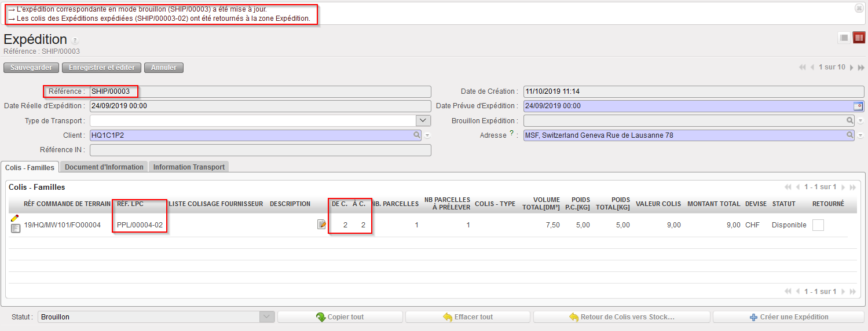Sort by DESCRIPTION column header
Viewport: 868px width, 331px height.
(x=290, y=204)
